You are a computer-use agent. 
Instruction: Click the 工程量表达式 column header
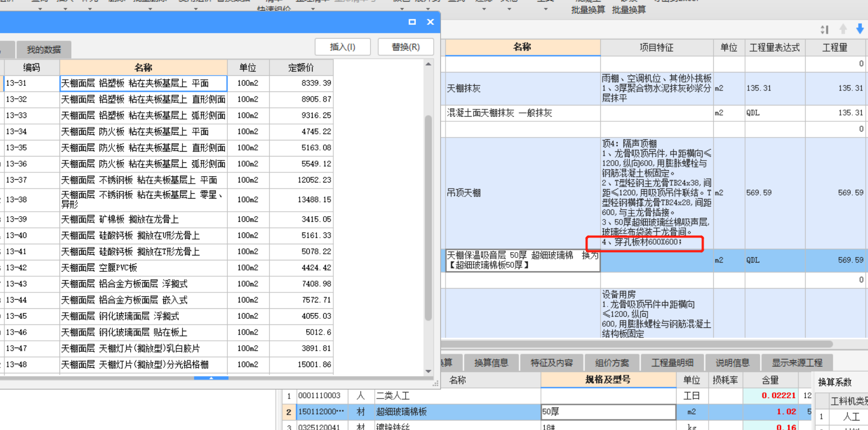[x=775, y=48]
